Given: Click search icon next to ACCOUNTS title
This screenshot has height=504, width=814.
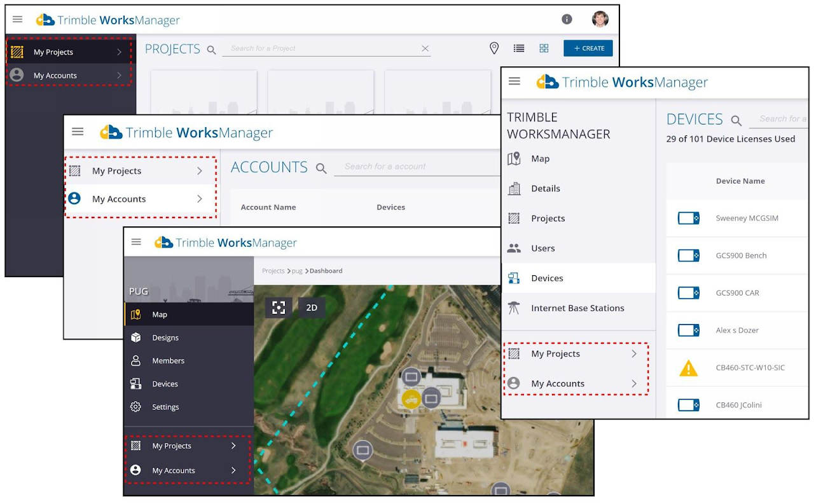Looking at the screenshot, I should click(x=321, y=168).
